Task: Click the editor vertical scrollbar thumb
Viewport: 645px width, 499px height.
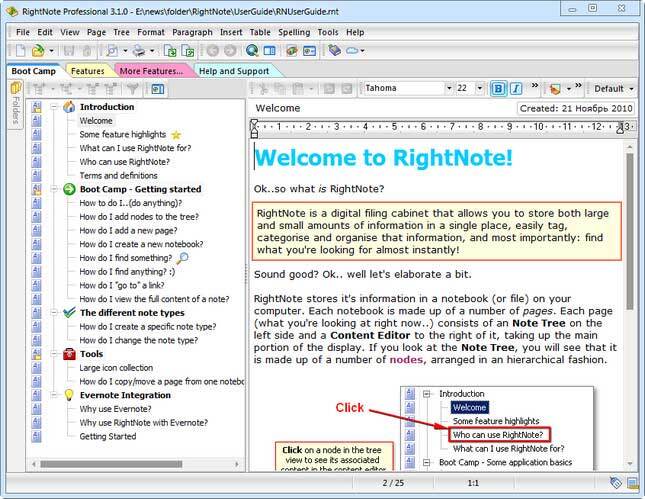Action: pyautogui.click(x=630, y=232)
